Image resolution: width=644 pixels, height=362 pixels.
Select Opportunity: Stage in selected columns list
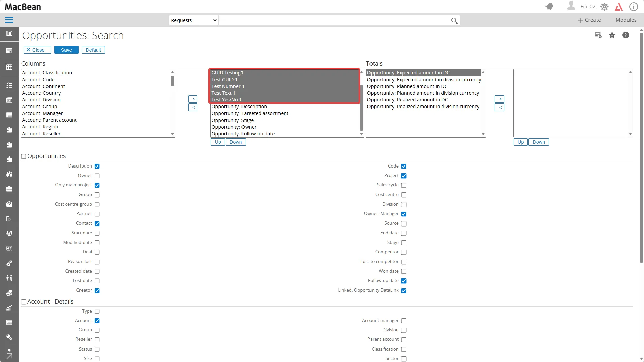232,120
